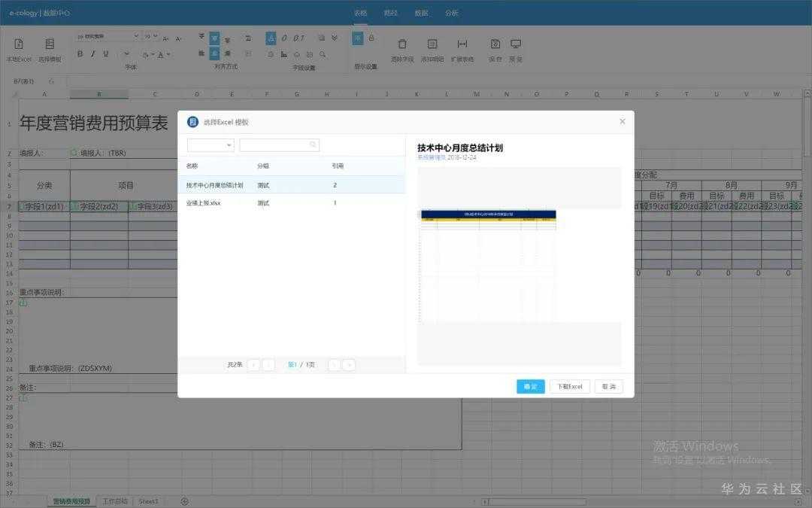Click column B header in spreadsheet
This screenshot has width=812, height=508.
tap(99, 94)
